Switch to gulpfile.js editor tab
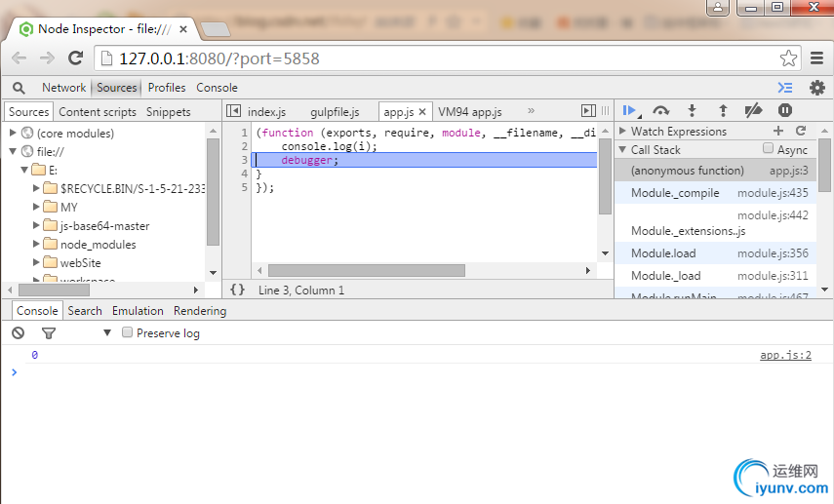Screen dimensions: 834x504 [336, 112]
